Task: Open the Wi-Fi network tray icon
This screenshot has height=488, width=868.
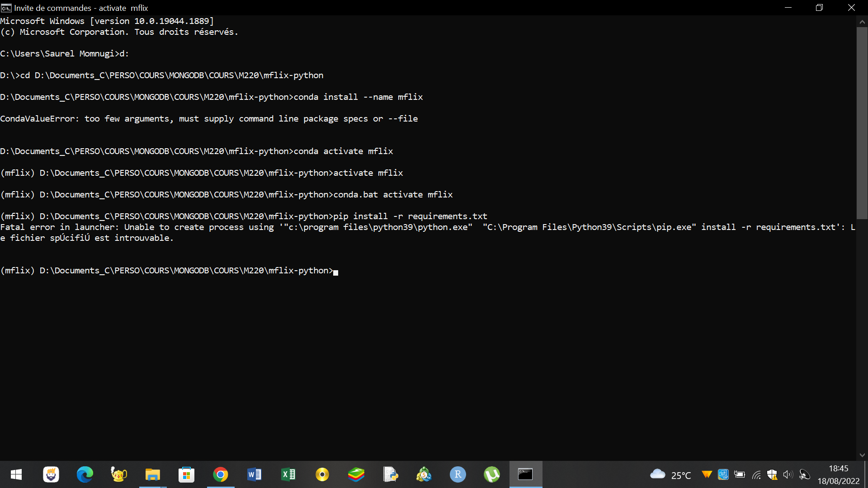Action: [756, 474]
